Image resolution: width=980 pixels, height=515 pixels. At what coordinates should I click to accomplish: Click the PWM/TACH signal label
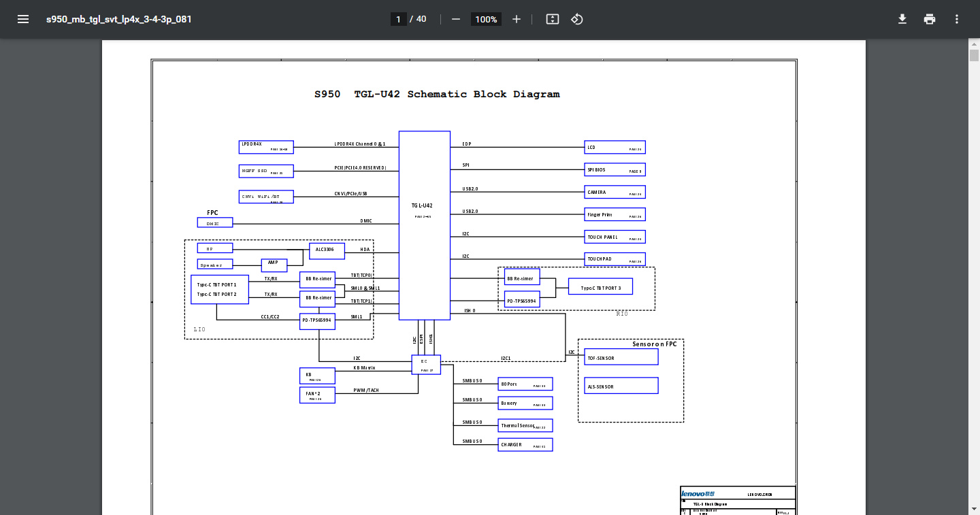click(x=366, y=390)
